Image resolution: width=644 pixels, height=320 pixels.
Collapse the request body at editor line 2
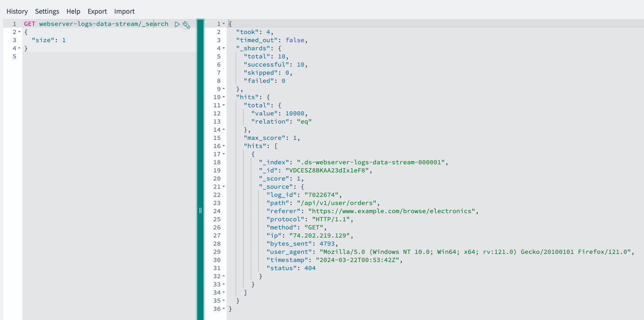click(19, 32)
